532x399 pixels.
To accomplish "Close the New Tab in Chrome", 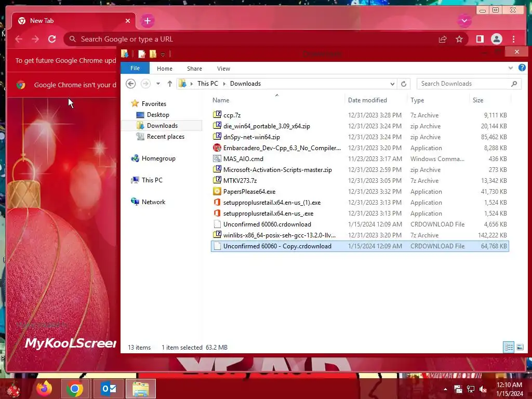I will pos(128,21).
